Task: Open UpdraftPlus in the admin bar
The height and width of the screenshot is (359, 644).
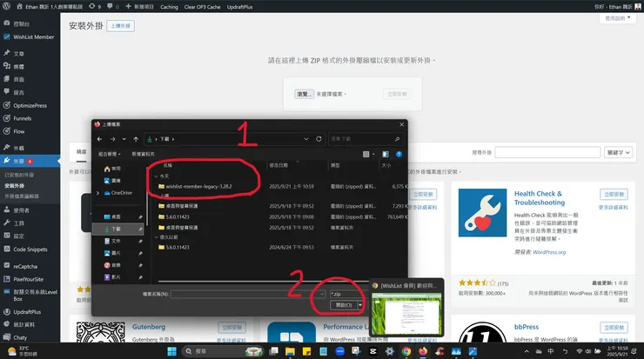Action: point(239,7)
